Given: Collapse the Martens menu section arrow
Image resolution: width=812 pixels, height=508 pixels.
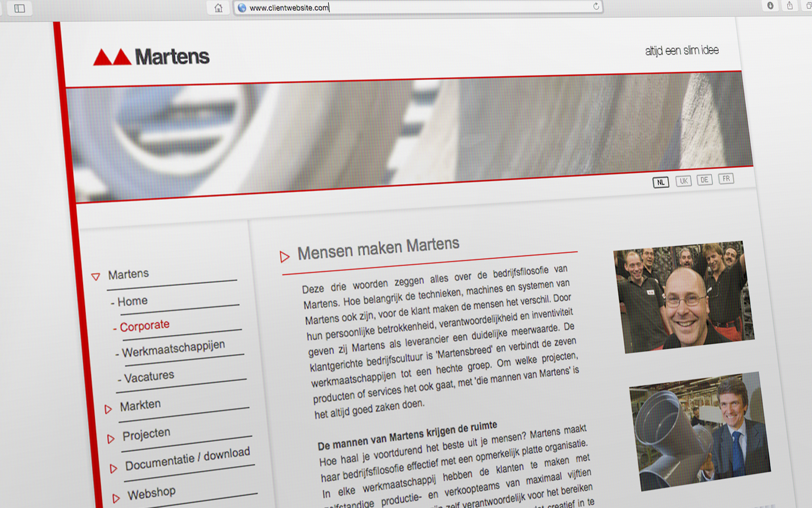Looking at the screenshot, I should 96,277.
